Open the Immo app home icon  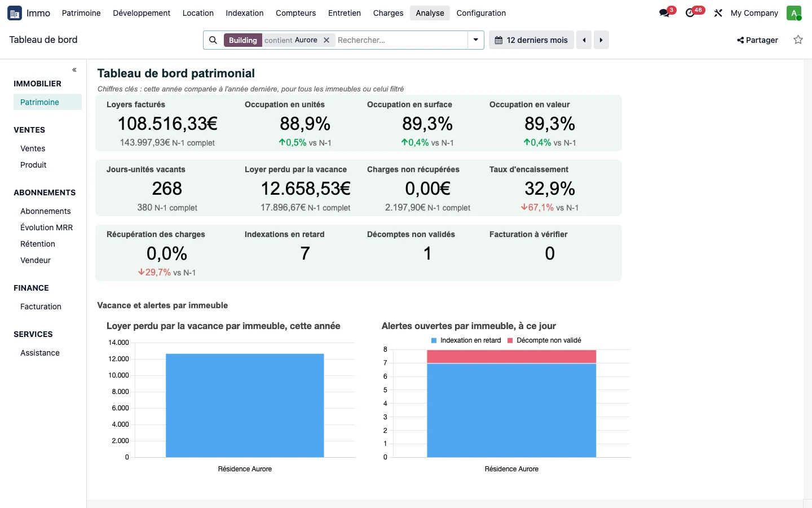point(15,13)
